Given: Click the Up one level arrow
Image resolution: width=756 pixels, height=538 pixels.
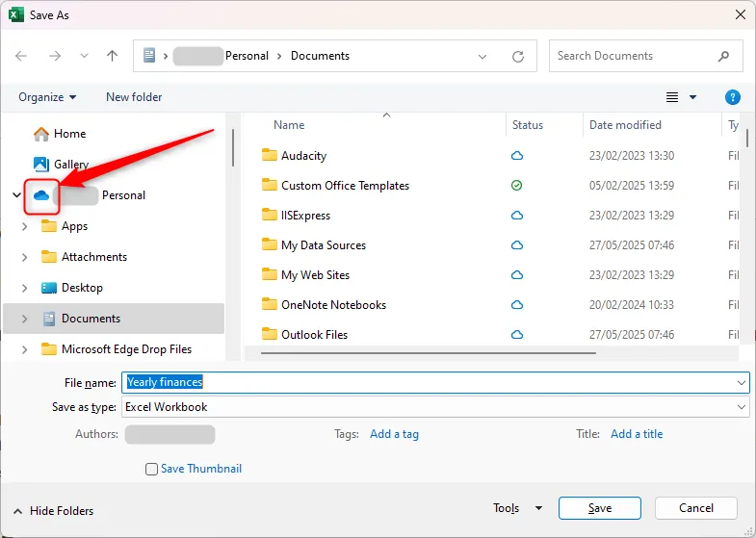Looking at the screenshot, I should [112, 56].
